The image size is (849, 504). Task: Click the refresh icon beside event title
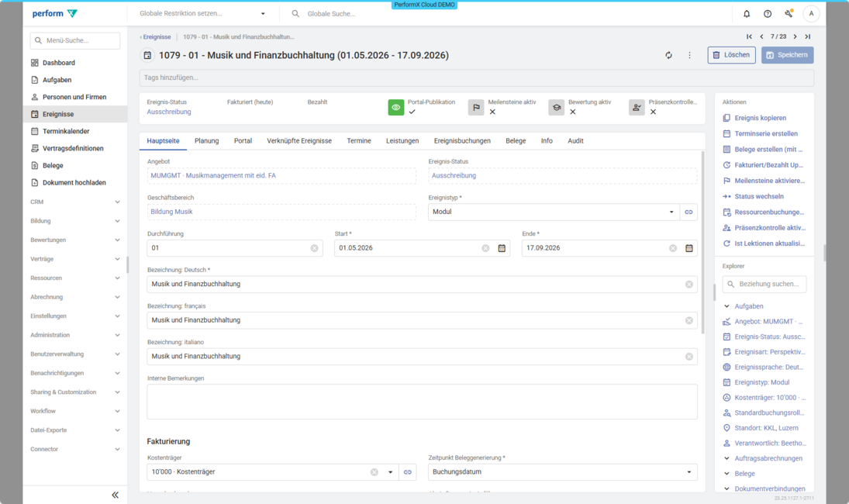[668, 55]
